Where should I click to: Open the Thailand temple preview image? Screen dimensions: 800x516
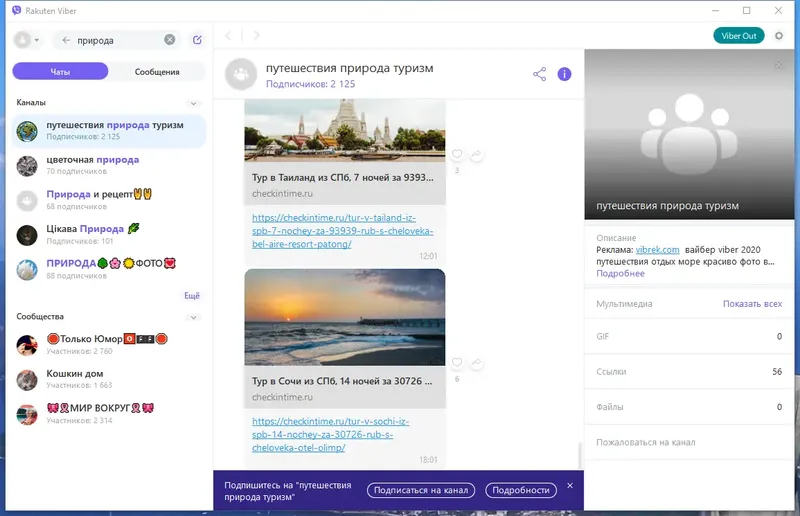345,130
